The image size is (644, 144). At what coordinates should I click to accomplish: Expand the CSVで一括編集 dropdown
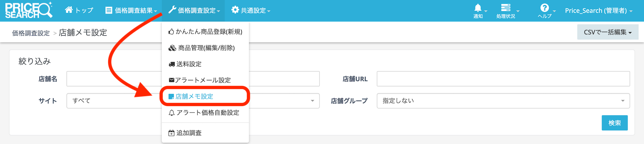point(607,32)
